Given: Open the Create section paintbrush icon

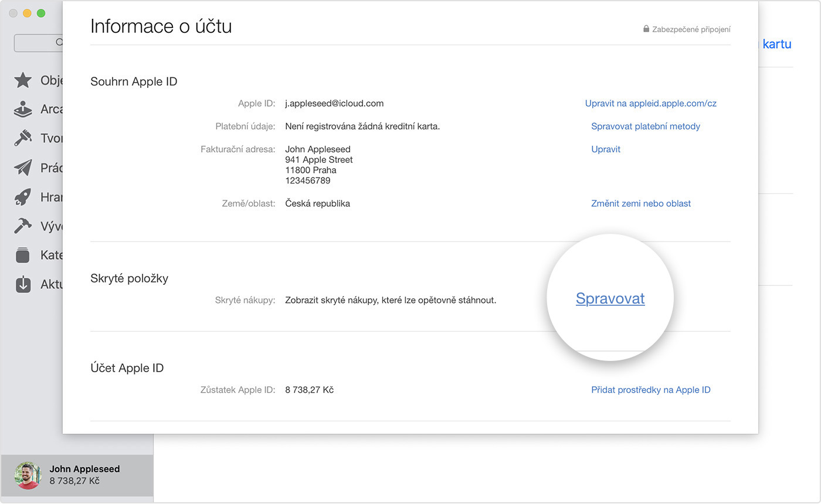Looking at the screenshot, I should point(23,138).
